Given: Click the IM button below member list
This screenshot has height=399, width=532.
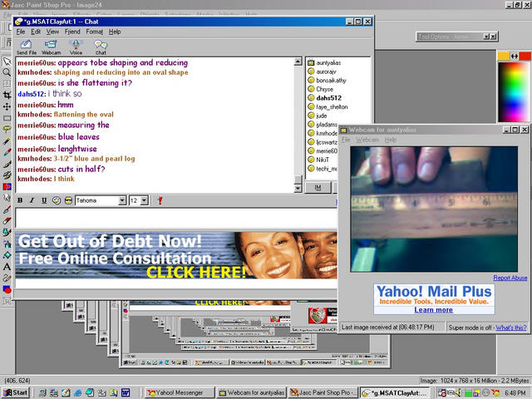Looking at the screenshot, I should point(318,187).
